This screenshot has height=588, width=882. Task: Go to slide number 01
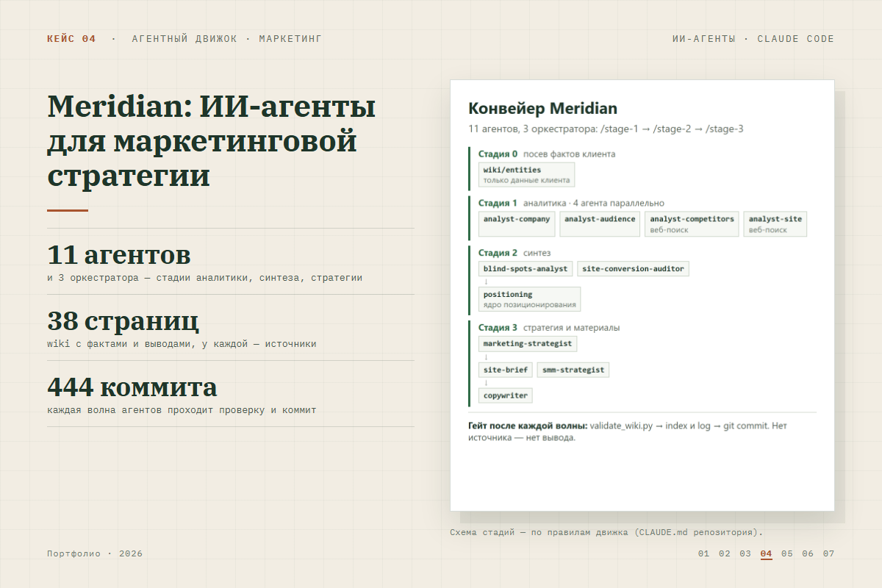point(703,553)
